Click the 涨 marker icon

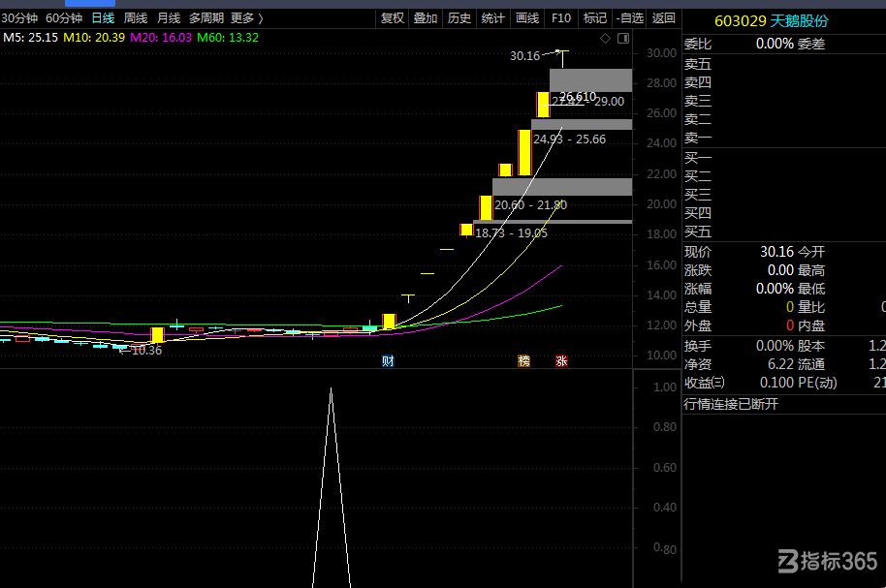pos(561,361)
